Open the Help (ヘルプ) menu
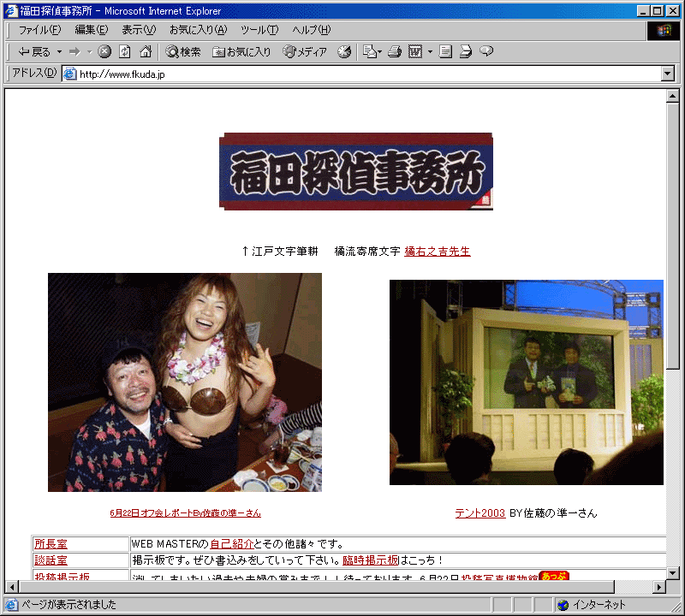Viewport: 685px width, 616px height. [x=312, y=30]
